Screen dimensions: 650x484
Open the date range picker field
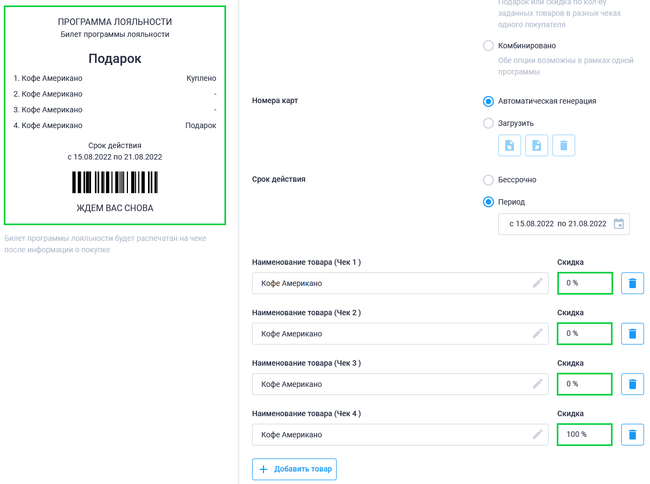pyautogui.click(x=564, y=224)
